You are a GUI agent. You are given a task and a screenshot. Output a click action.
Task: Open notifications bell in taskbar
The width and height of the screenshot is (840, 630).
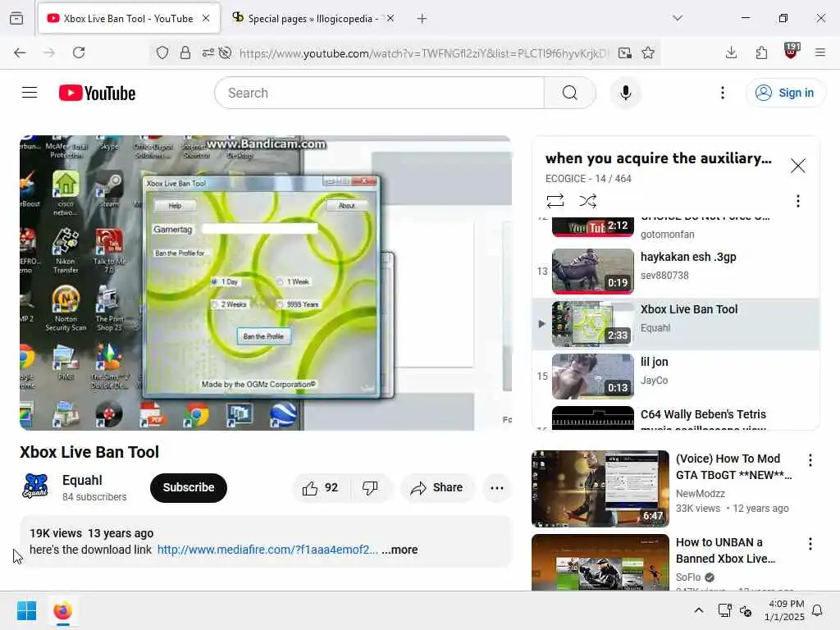click(x=818, y=610)
